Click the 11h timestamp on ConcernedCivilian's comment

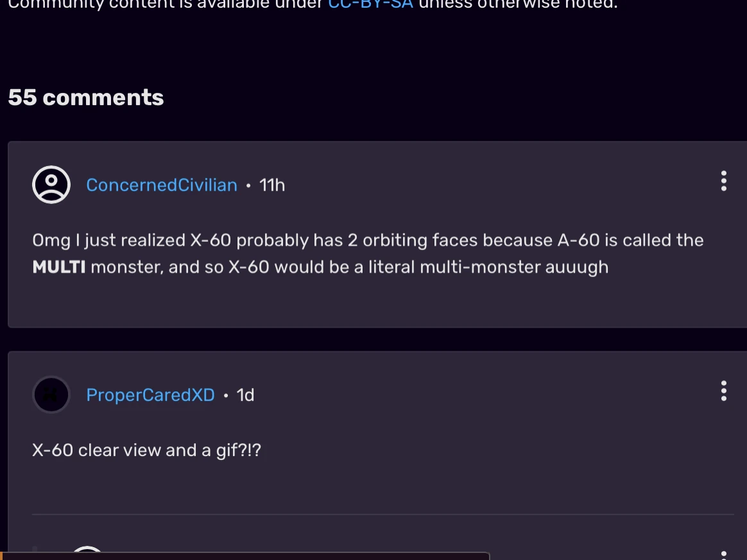tap(271, 185)
